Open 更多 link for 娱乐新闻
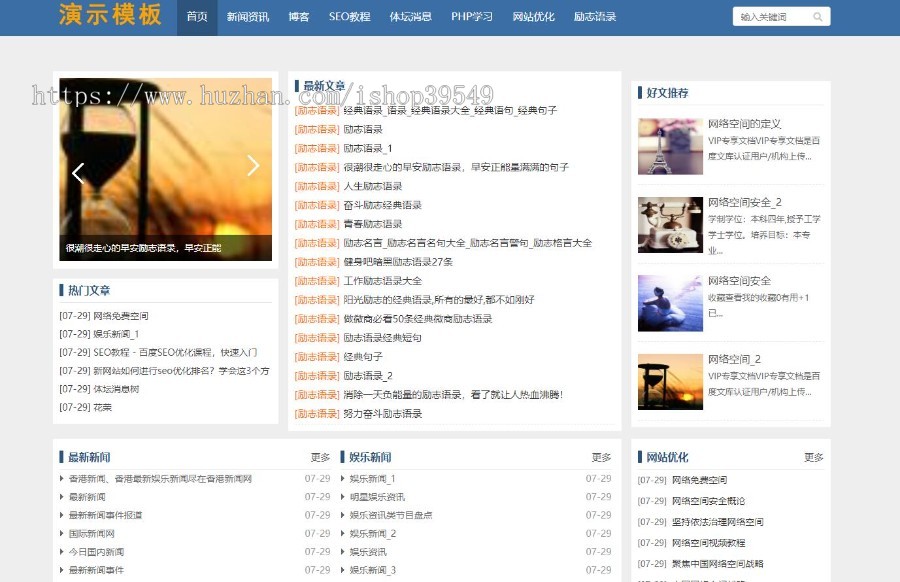 pos(602,457)
